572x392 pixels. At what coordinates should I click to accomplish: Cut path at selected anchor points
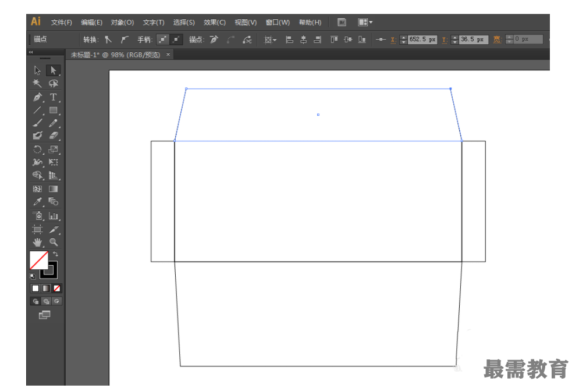point(247,40)
